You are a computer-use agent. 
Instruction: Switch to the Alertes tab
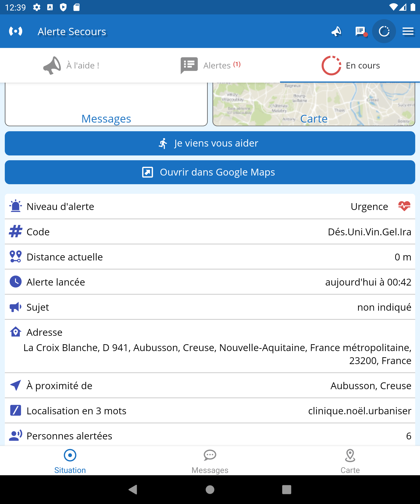(210, 65)
